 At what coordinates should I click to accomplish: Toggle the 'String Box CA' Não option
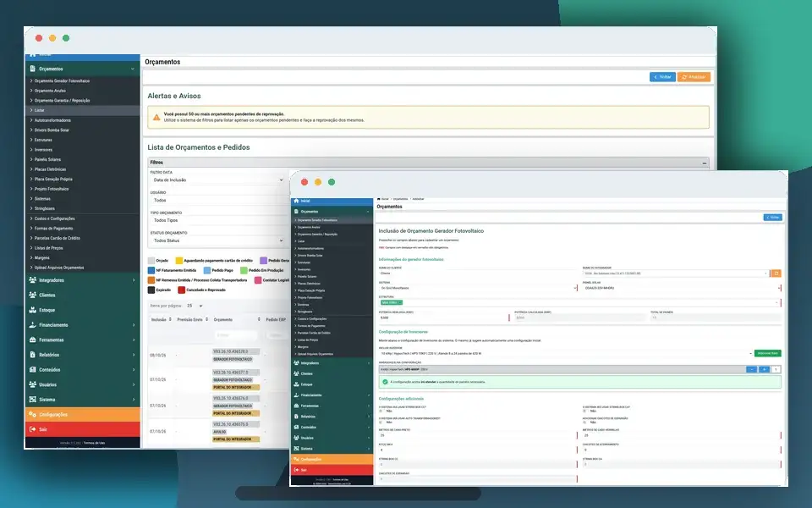tap(584, 411)
